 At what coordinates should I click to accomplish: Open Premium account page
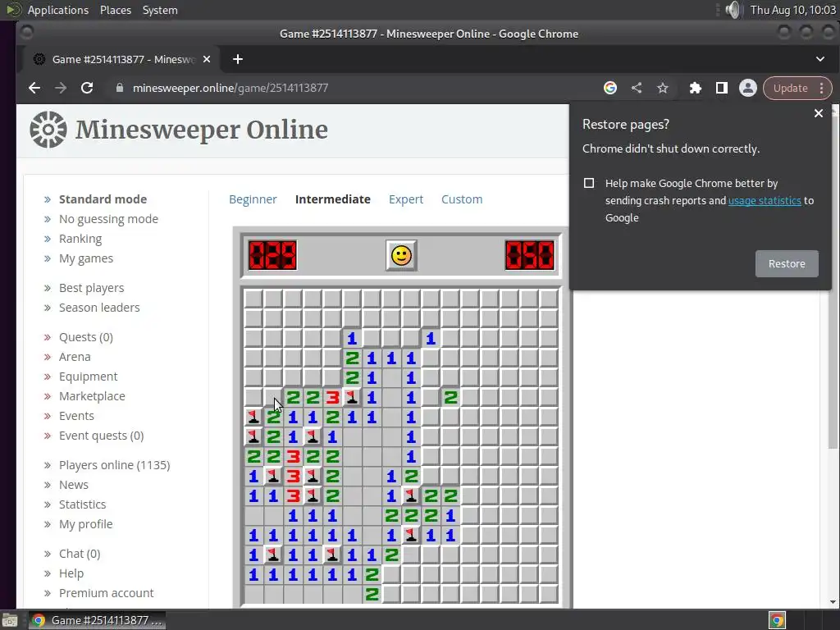[x=106, y=593]
